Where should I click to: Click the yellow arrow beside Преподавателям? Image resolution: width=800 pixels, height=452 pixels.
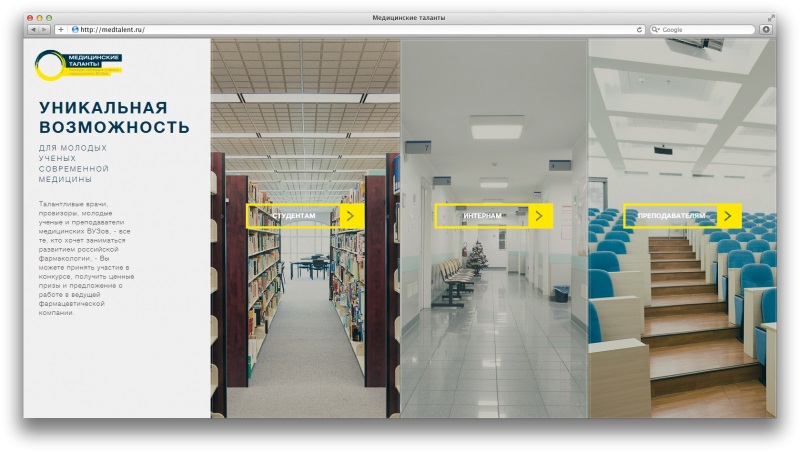click(x=728, y=216)
